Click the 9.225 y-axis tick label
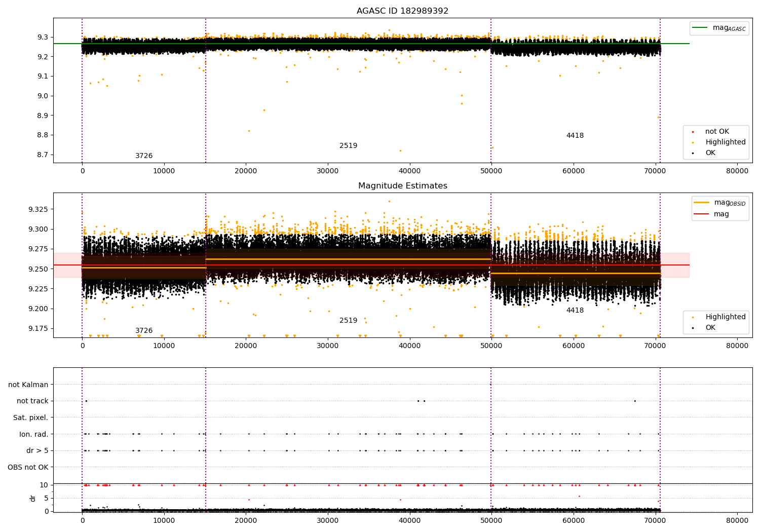760x532 pixels. pyautogui.click(x=38, y=289)
